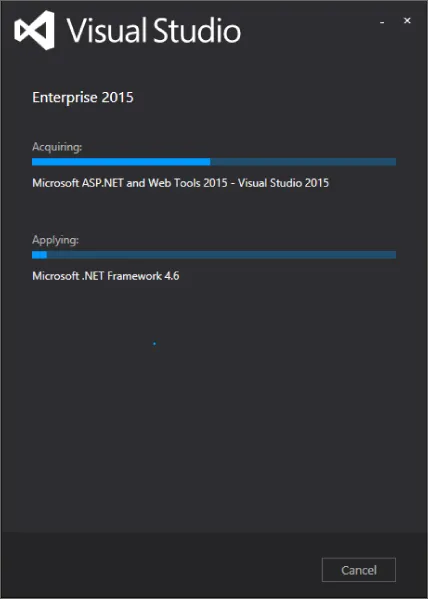Click 'Microsoft ASP.NET and Web Tools 2015' text
The width and height of the screenshot is (428, 599).
130,183
